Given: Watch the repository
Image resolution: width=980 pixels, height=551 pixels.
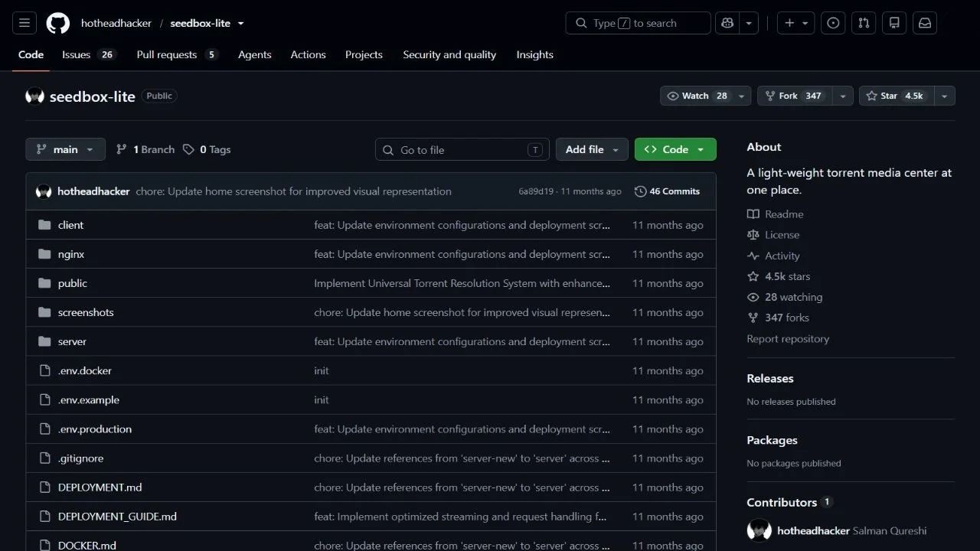Looking at the screenshot, I should [696, 96].
